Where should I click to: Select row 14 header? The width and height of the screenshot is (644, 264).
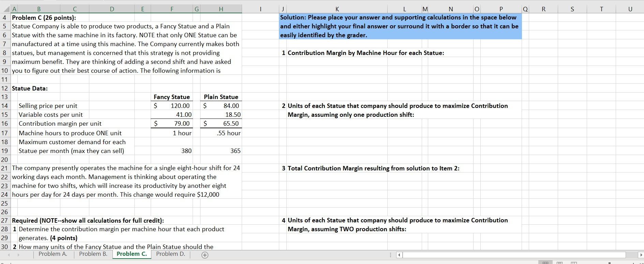5,106
